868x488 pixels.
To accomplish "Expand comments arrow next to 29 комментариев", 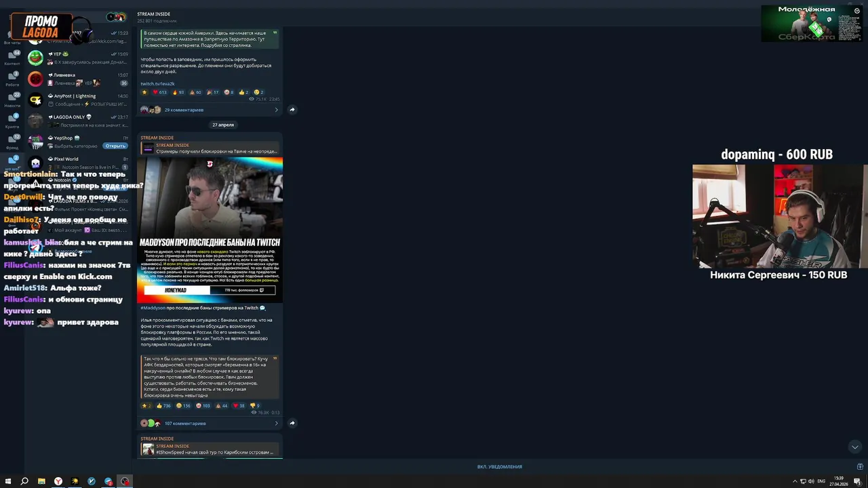I will pyautogui.click(x=276, y=110).
